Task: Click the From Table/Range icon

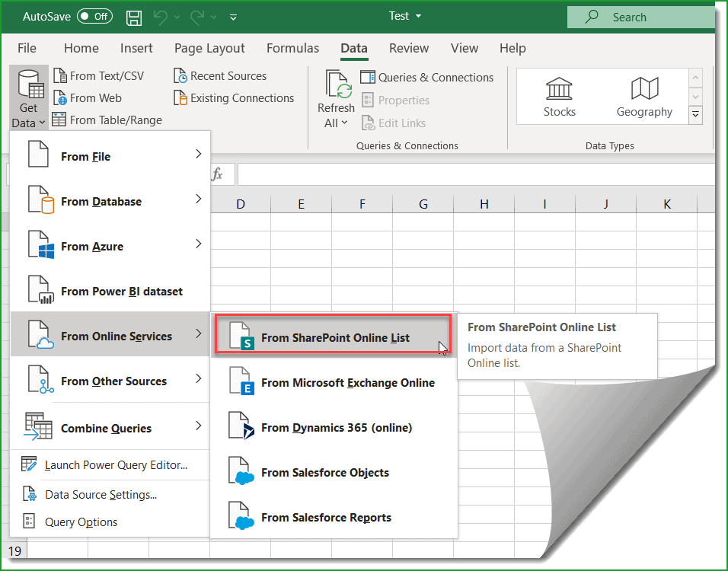Action: pyautogui.click(x=59, y=120)
